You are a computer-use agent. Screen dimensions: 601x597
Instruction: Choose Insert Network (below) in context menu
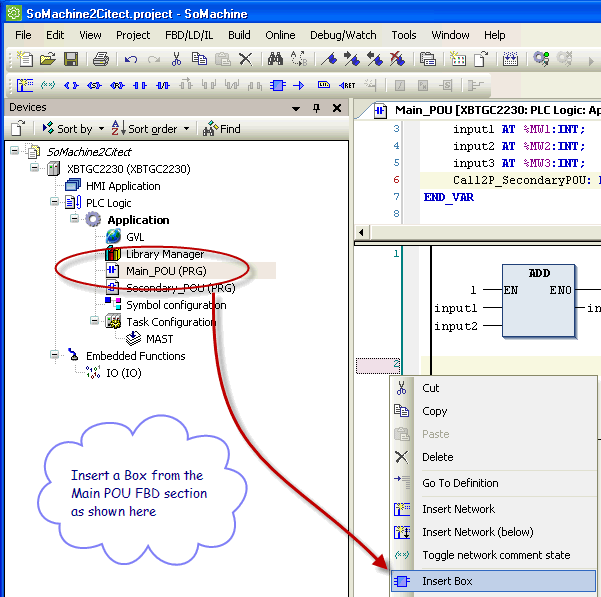[x=494, y=532]
